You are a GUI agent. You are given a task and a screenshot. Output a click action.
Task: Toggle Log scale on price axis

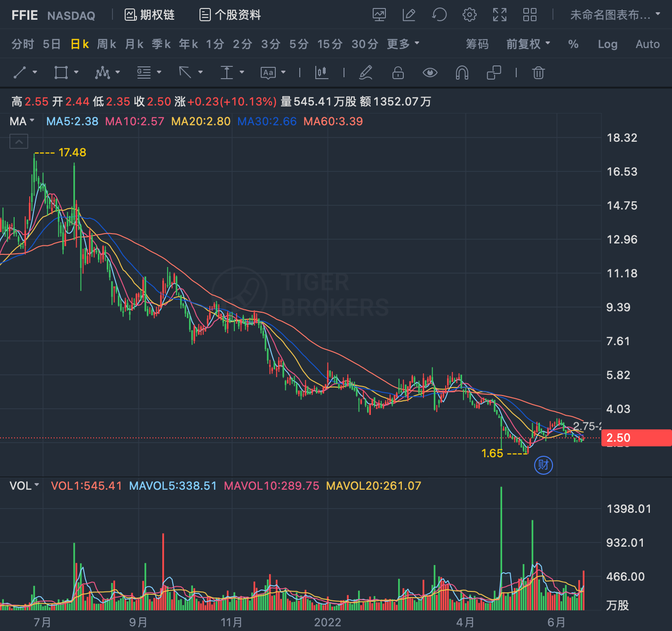click(x=608, y=44)
